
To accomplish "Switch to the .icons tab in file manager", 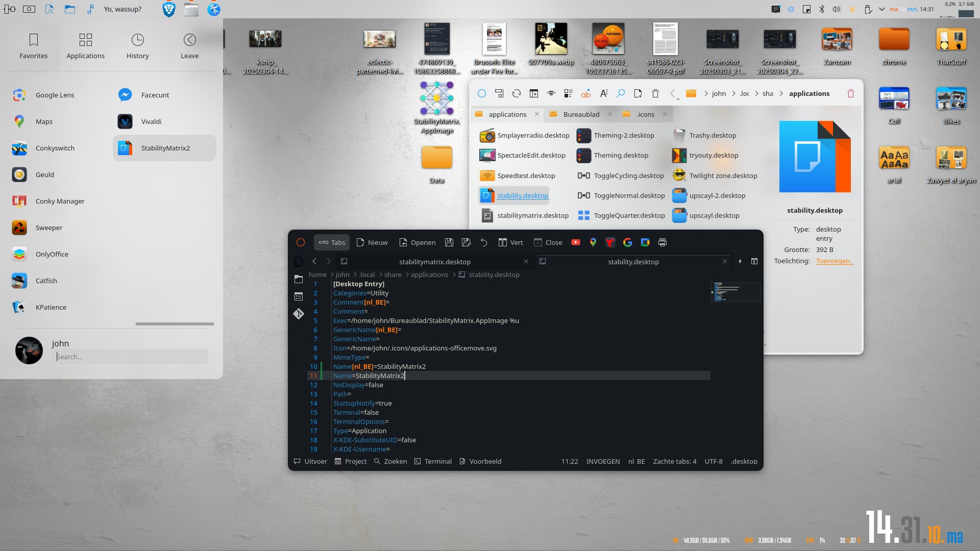I will click(645, 114).
